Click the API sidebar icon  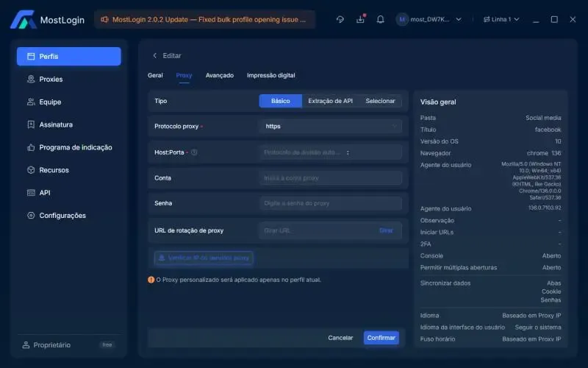coord(31,193)
